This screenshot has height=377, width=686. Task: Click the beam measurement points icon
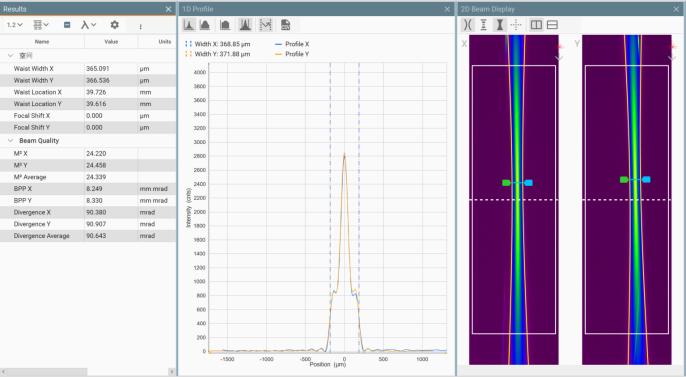(x=483, y=25)
